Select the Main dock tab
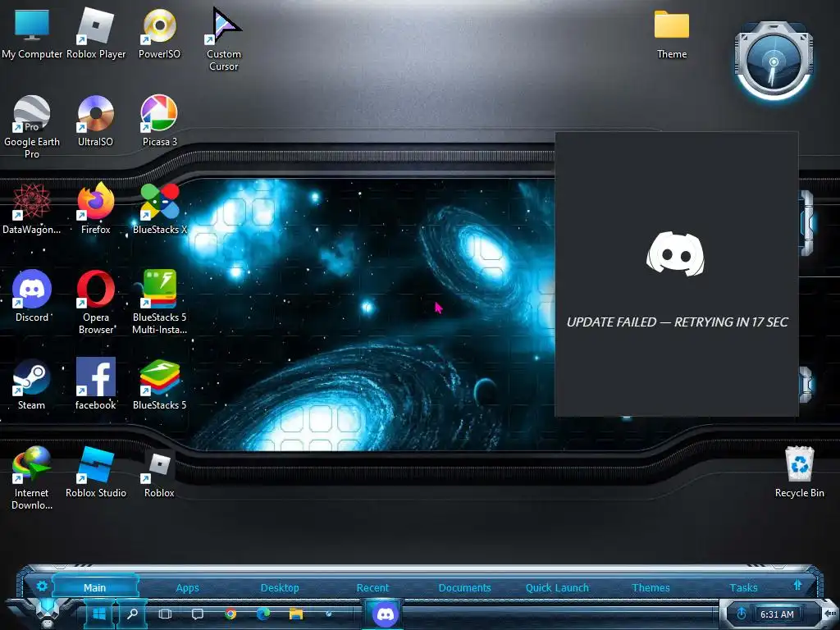840x630 pixels. 95,587
